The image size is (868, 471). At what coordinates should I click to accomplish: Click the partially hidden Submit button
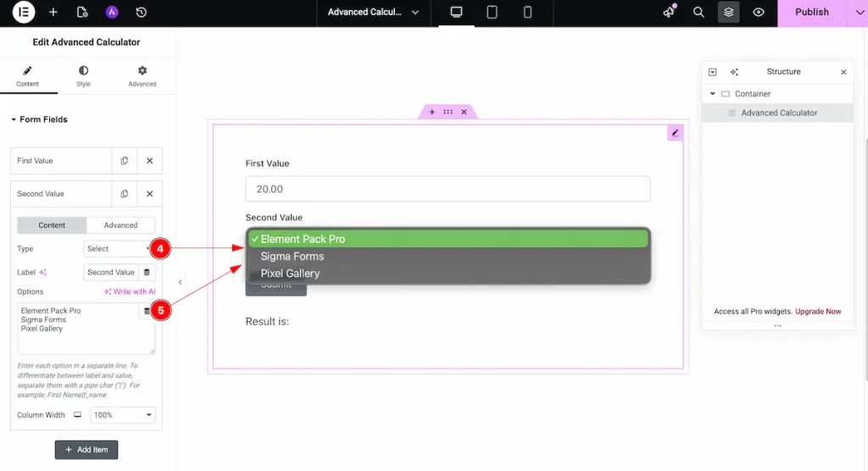275,290
